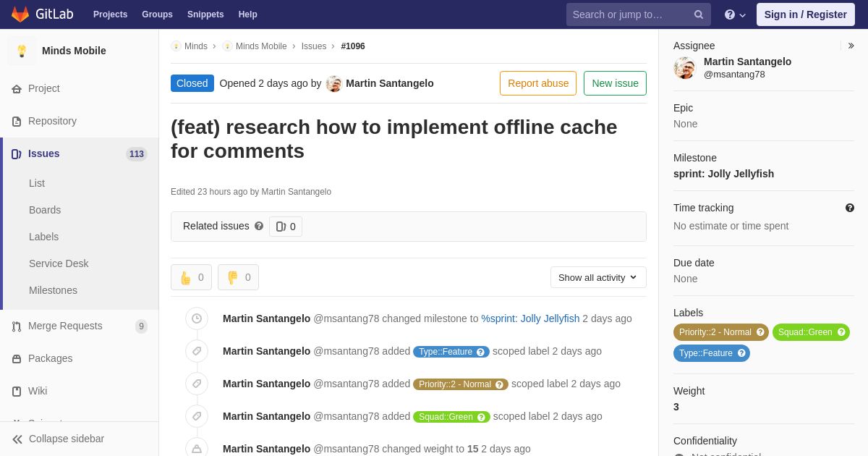Open the %sprint: Jolly Jellyfish milestone link
Viewport: 868px width, 456px height.
tap(530, 318)
